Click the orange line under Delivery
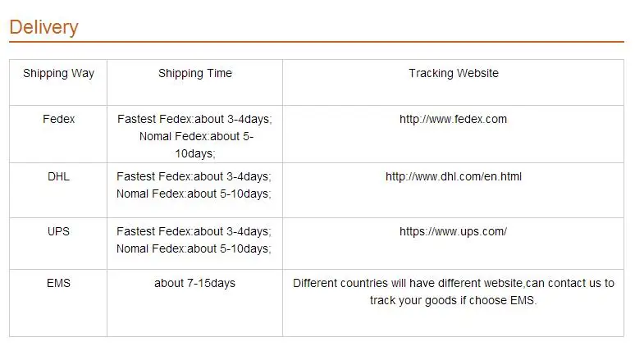The height and width of the screenshot is (360, 644). pyautogui.click(x=317, y=42)
